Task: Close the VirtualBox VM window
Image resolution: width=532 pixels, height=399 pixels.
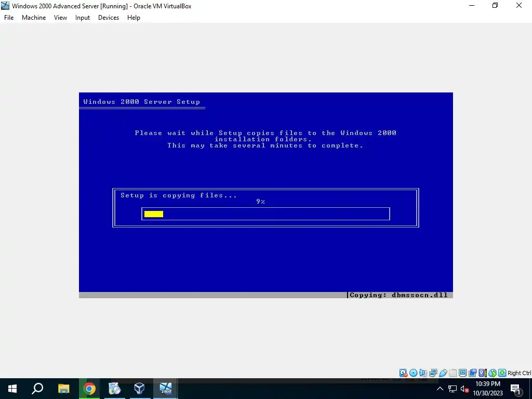Action: (x=519, y=6)
